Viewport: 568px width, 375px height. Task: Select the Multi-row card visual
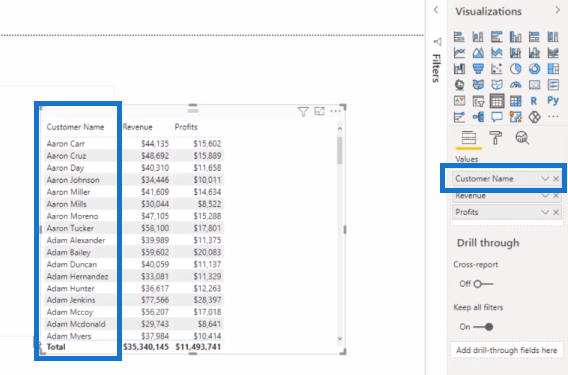point(553,85)
